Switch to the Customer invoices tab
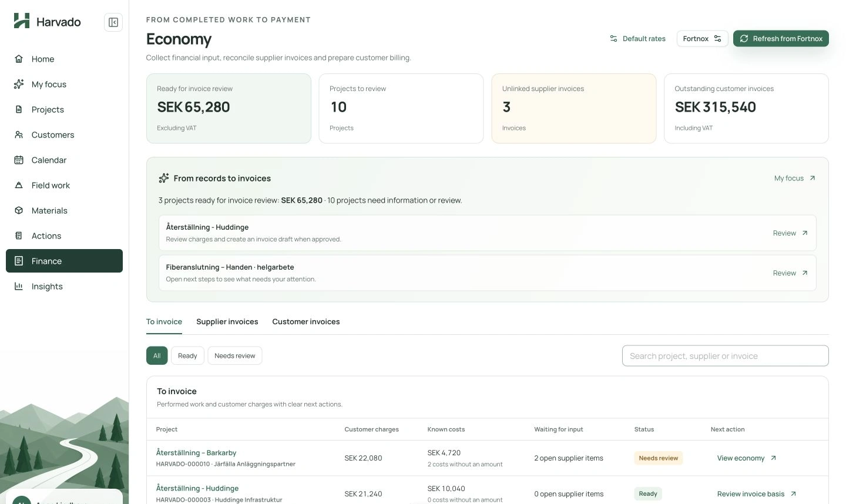The image size is (846, 504). (306, 322)
